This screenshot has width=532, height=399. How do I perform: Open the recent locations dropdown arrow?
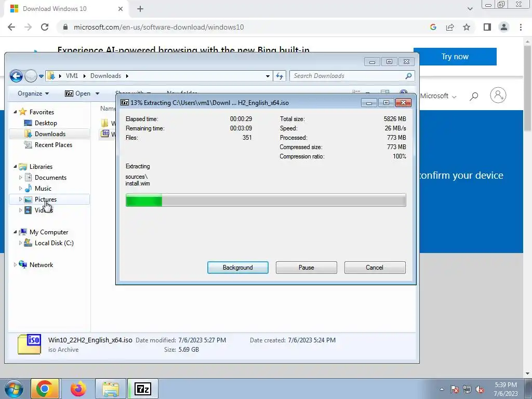click(x=41, y=76)
